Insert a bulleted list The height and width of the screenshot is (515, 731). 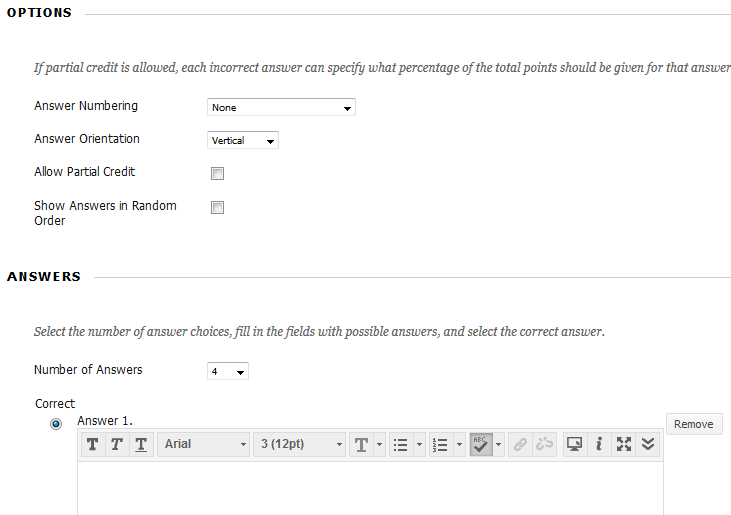[x=400, y=444]
